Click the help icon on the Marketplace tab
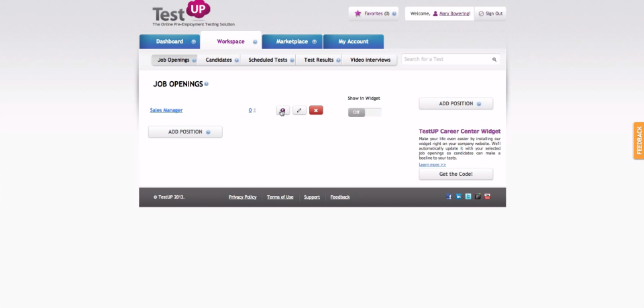The width and height of the screenshot is (644, 308). click(314, 42)
